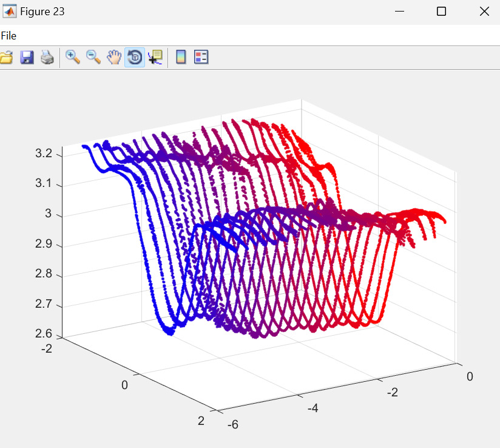Print the figure using the printer icon
Screen dimensions: 500x448
tap(47, 58)
